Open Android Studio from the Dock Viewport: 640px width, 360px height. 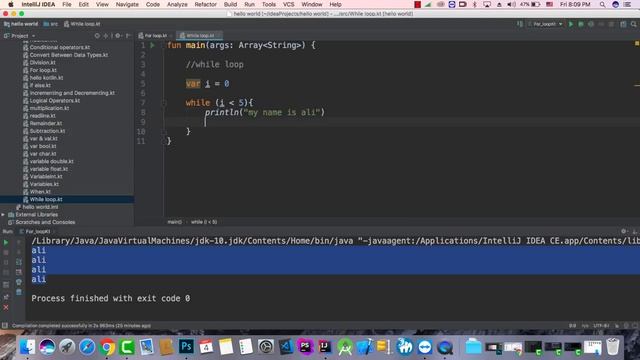(x=345, y=347)
